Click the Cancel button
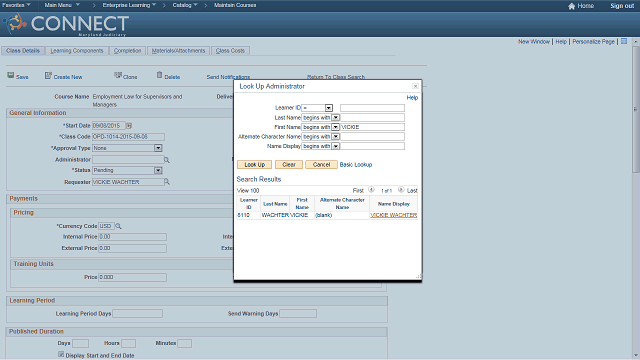The image size is (640, 360). tap(321, 164)
